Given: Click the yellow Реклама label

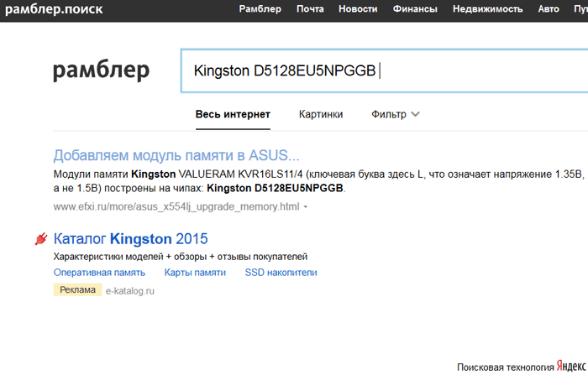Looking at the screenshot, I should (x=77, y=290).
